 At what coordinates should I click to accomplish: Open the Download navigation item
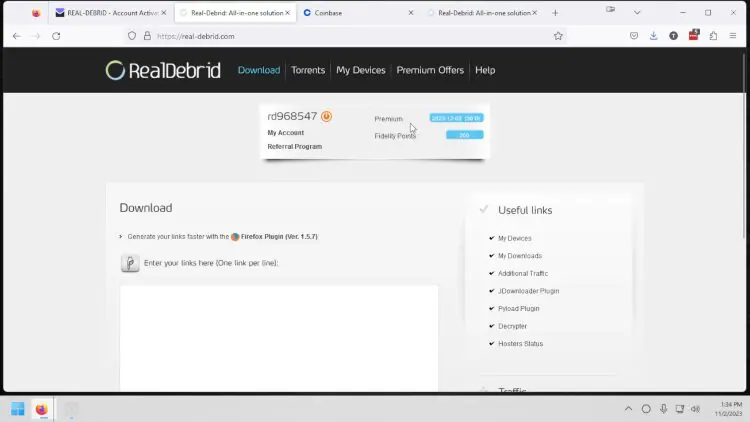(x=259, y=70)
